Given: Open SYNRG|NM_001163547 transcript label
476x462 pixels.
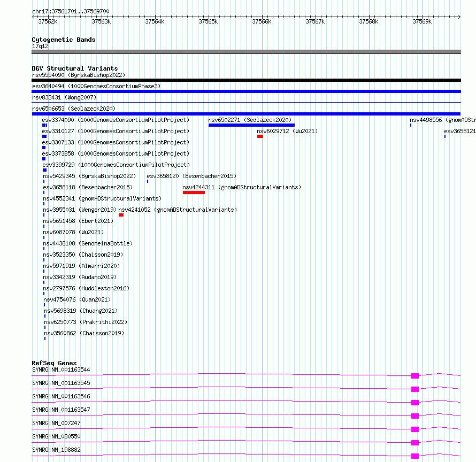Looking at the screenshot, I should point(61,410).
